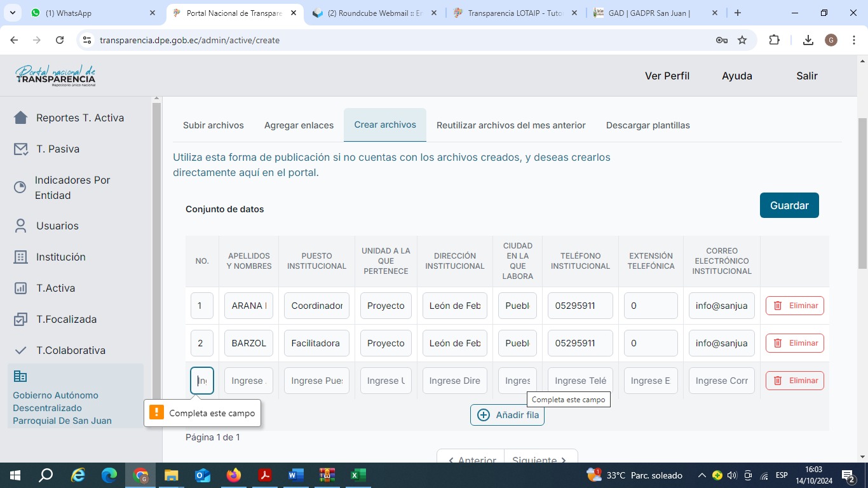The height and width of the screenshot is (488, 868).
Task: Open the Usuarios person icon
Action: [21, 226]
